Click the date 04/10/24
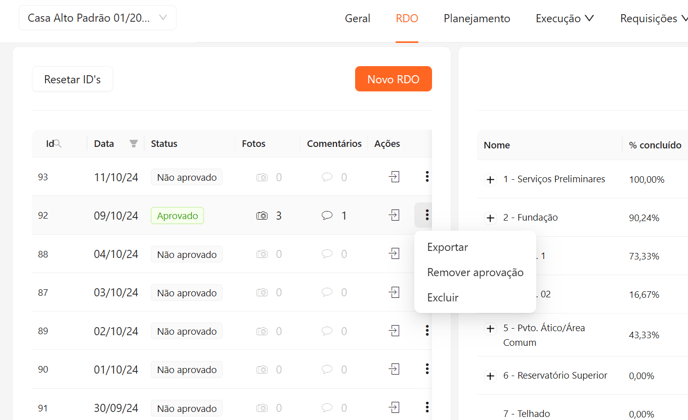 point(116,254)
